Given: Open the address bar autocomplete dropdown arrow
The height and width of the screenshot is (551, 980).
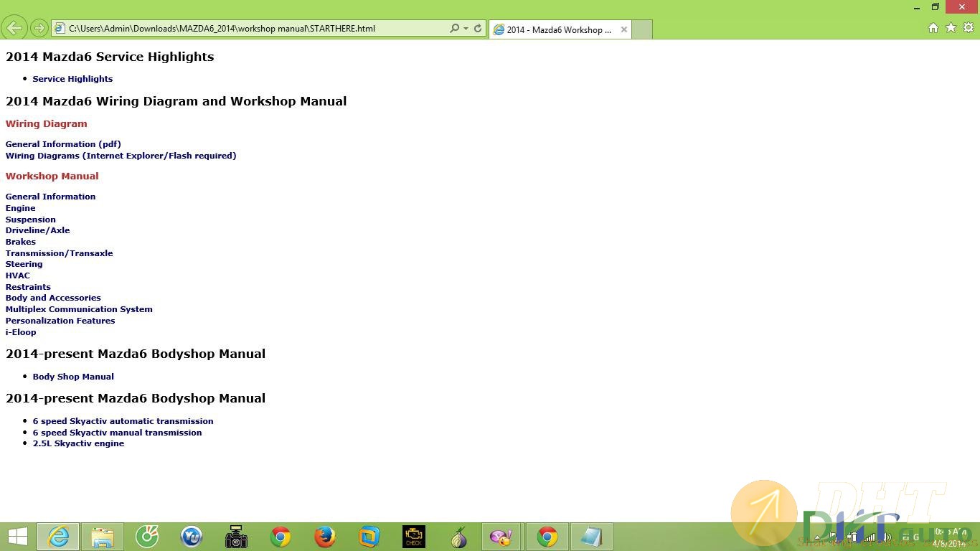Looking at the screenshot, I should [466, 29].
